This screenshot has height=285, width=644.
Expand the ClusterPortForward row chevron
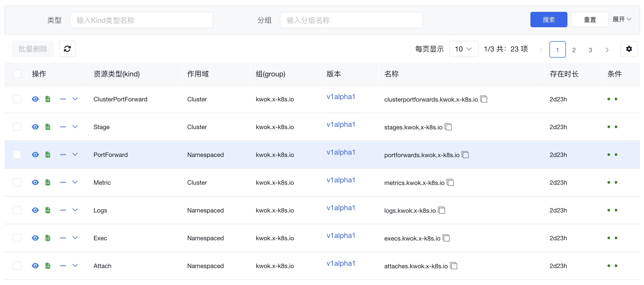click(75, 99)
